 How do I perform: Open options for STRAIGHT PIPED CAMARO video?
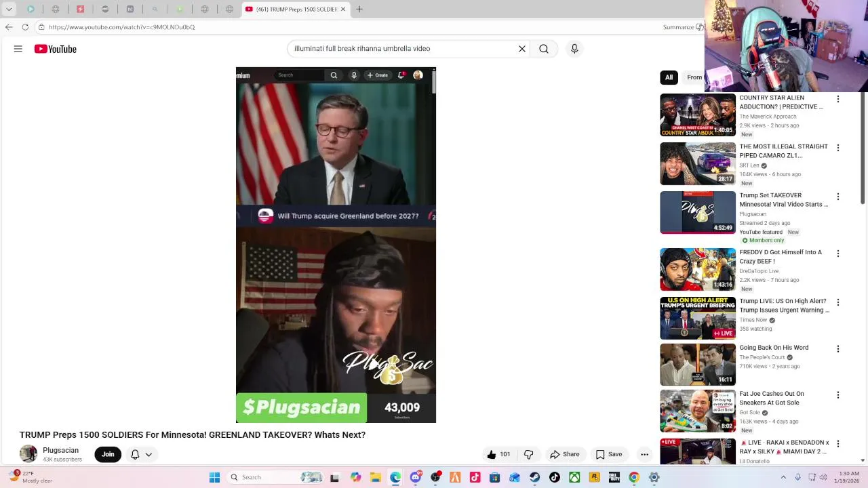pos(838,148)
